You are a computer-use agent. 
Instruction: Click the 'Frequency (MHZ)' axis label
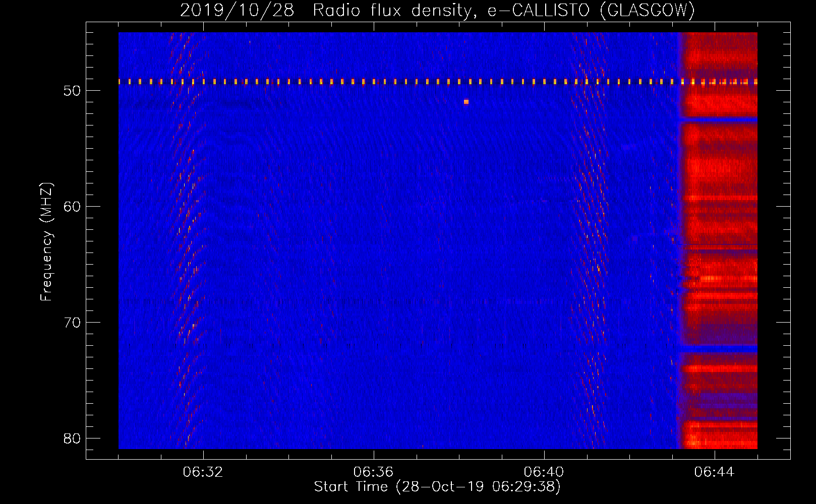pyautogui.click(x=46, y=242)
